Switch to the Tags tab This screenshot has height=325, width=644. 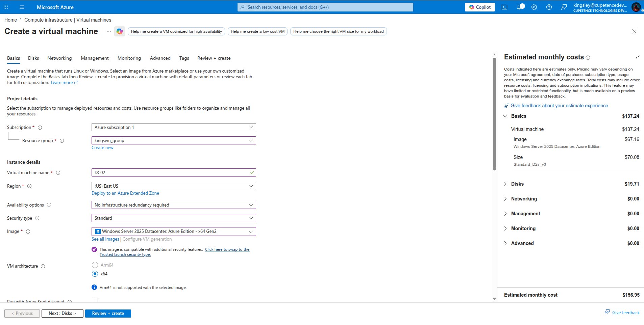[184, 58]
